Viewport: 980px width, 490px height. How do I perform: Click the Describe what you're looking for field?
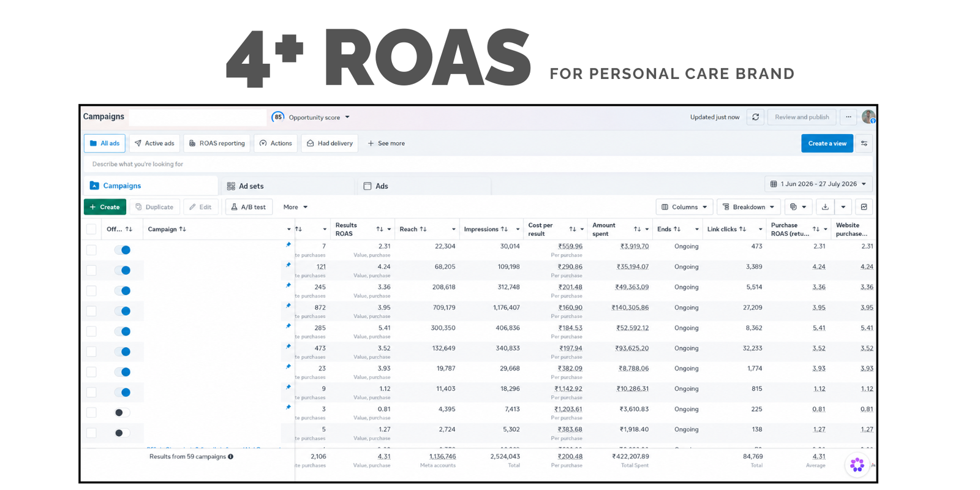pyautogui.click(x=478, y=164)
